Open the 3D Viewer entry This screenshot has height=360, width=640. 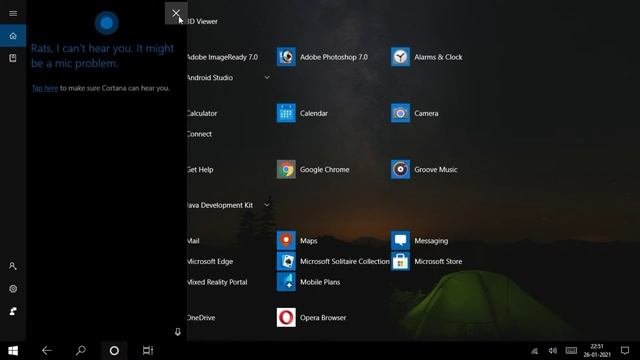[202, 21]
